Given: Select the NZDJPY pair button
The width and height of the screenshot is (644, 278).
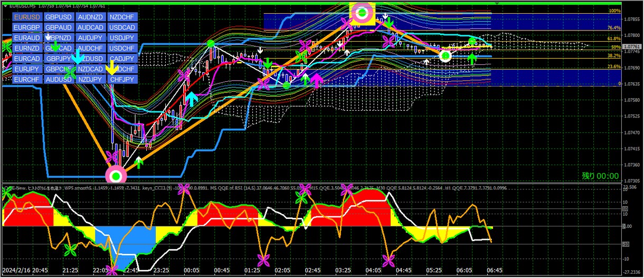Looking at the screenshot, I should 90,80.
